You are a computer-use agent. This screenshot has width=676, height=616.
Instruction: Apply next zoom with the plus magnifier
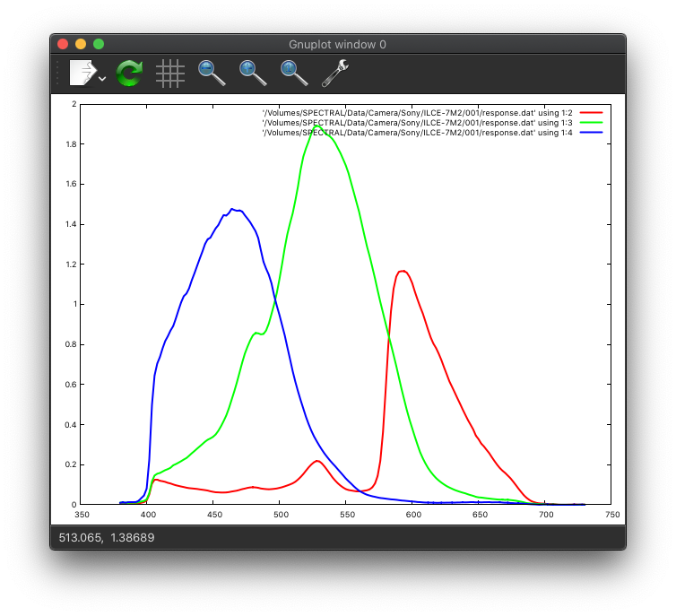coord(253,73)
